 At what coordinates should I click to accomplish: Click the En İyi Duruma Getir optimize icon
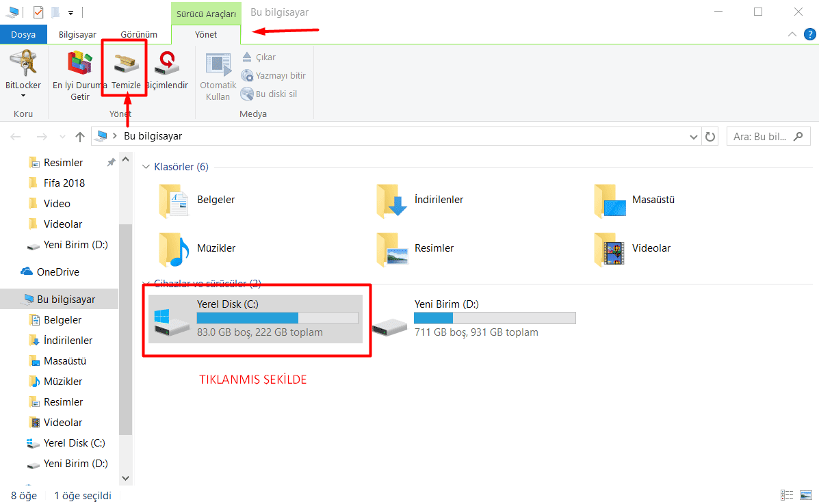(80, 63)
